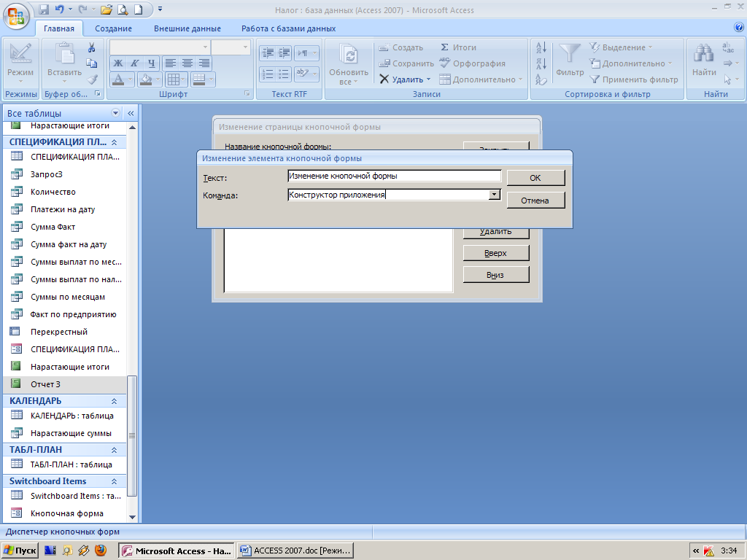Switch to ACCESS 2007.doc taskbar item
This screenshot has height=560, width=747.
click(296, 551)
